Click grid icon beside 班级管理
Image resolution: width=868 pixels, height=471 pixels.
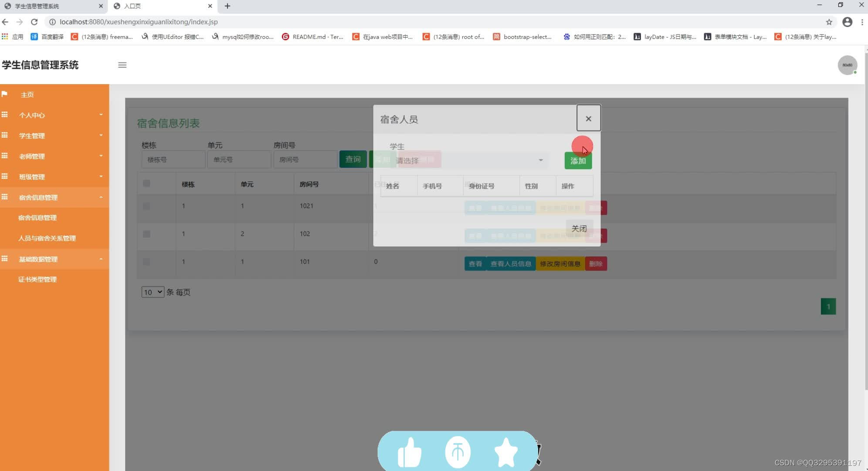coord(5,176)
